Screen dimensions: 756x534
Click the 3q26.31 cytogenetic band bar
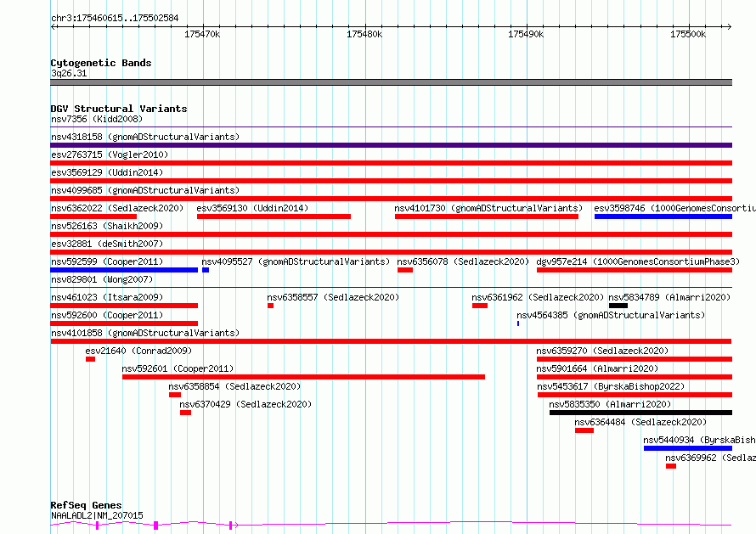click(x=391, y=82)
